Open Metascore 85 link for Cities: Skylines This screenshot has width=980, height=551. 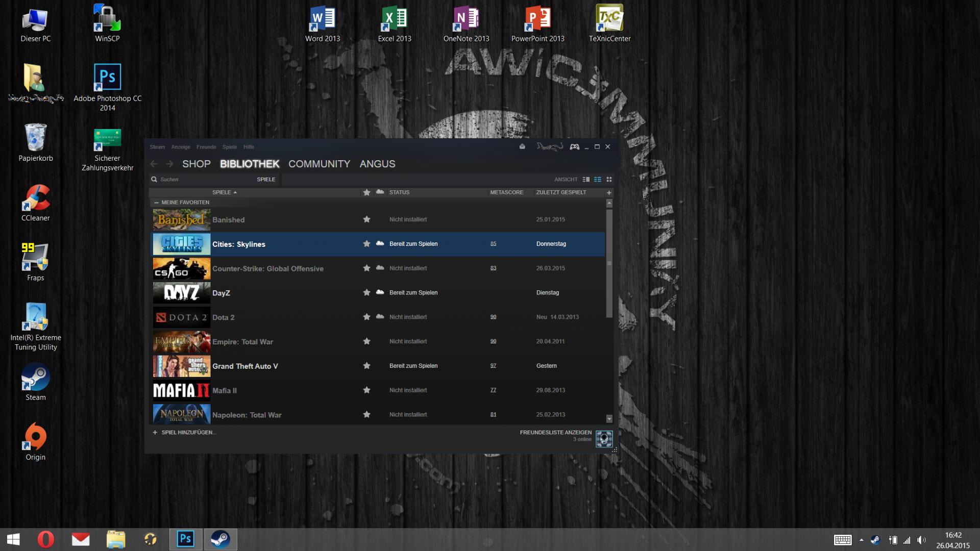[493, 244]
